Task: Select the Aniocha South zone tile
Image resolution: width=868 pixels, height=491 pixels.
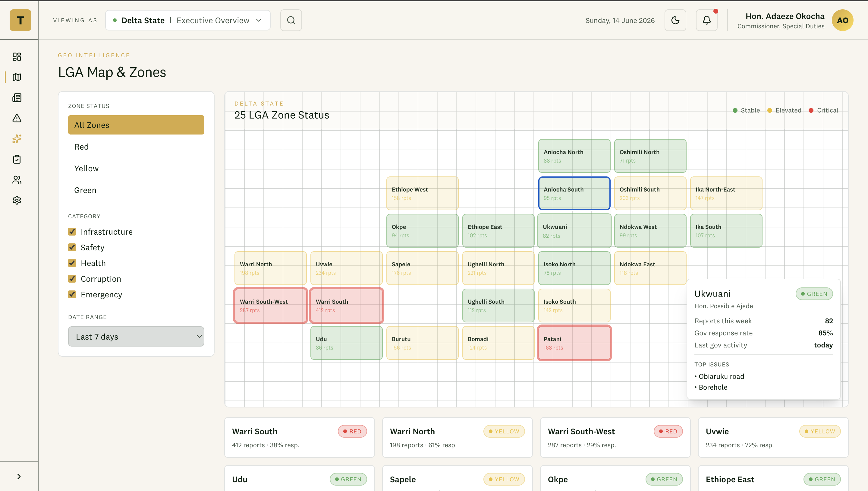Action: coord(574,193)
